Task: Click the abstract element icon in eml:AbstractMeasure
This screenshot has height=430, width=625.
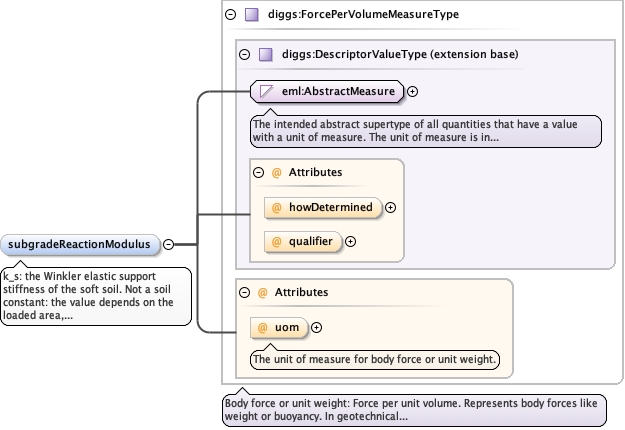Action: pos(266,91)
